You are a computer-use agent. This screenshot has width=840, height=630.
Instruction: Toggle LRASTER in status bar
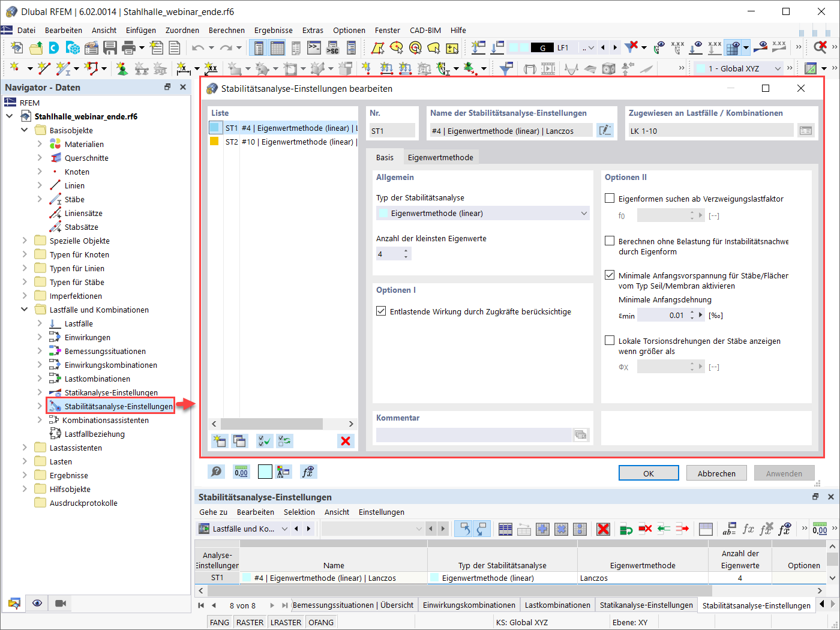(286, 622)
